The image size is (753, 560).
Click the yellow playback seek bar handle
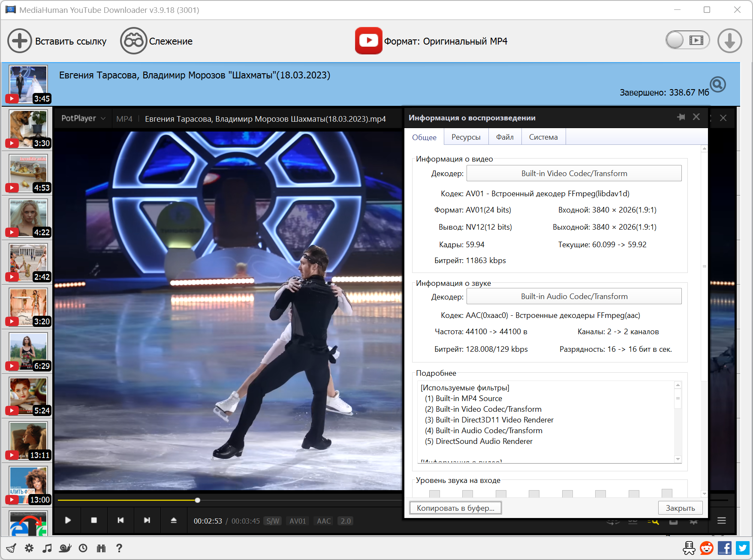197,500
